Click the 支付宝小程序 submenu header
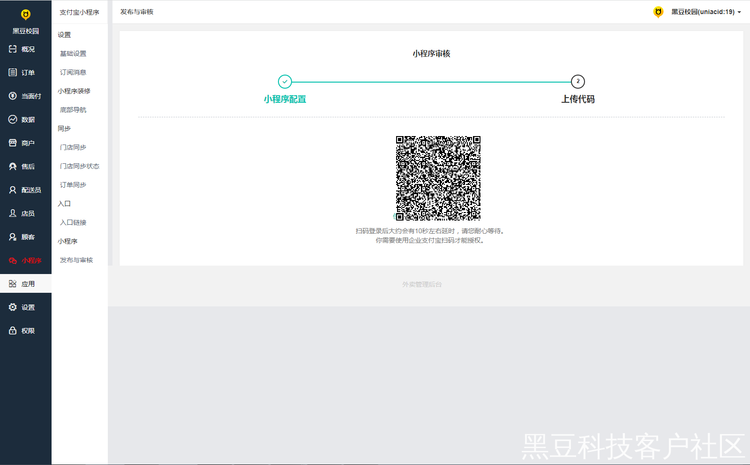750x465 pixels. 79,12
